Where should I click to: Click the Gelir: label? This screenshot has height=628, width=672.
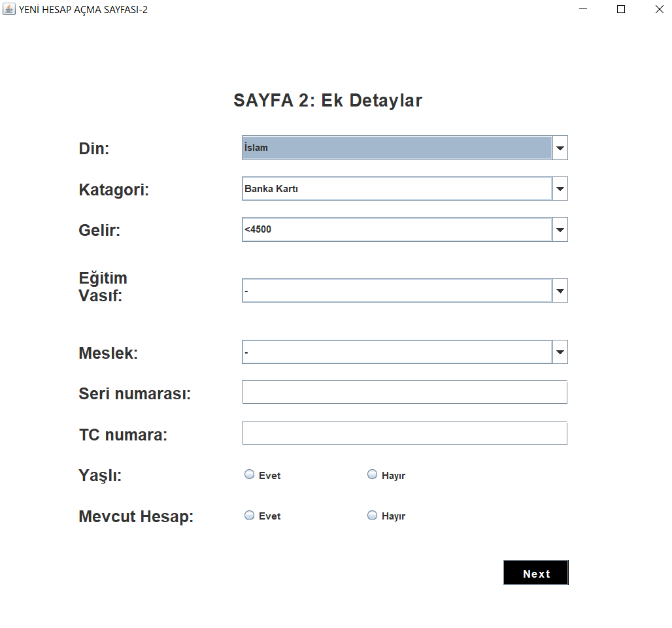click(99, 231)
